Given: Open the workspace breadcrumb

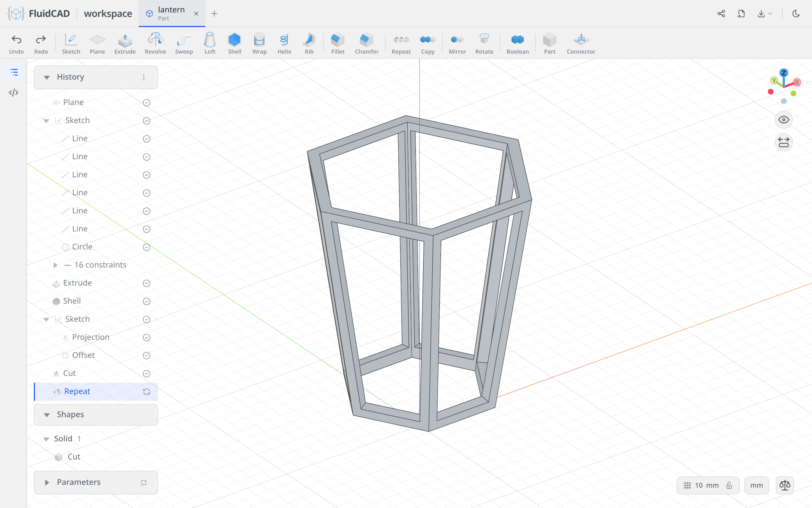Looking at the screenshot, I should point(108,14).
